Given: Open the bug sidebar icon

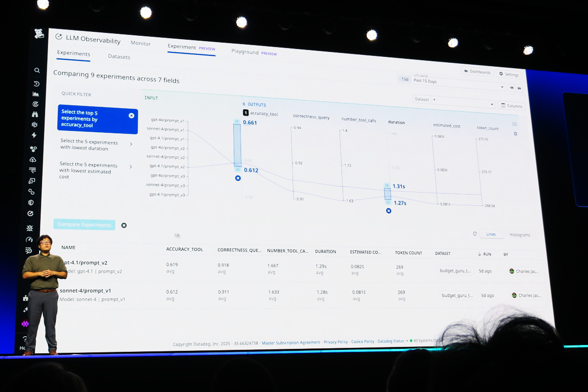Looking at the screenshot, I should [x=30, y=228].
